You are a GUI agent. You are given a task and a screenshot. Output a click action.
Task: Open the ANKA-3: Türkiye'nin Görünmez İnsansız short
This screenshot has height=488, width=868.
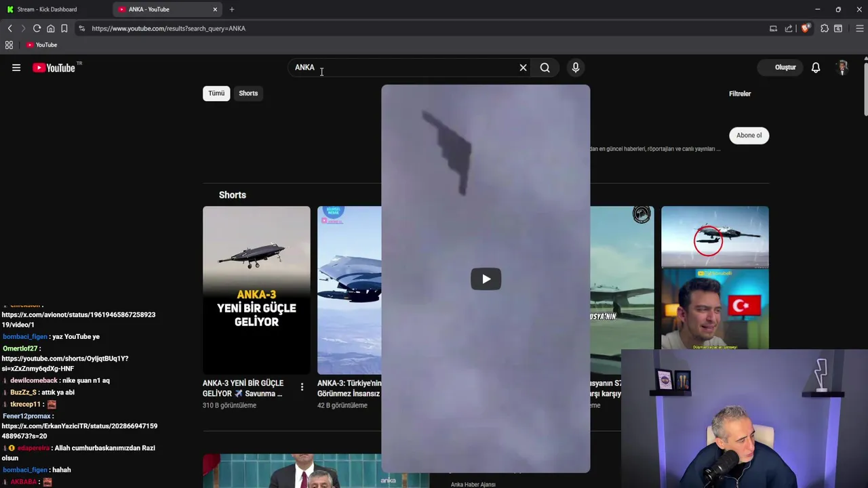coord(349,290)
